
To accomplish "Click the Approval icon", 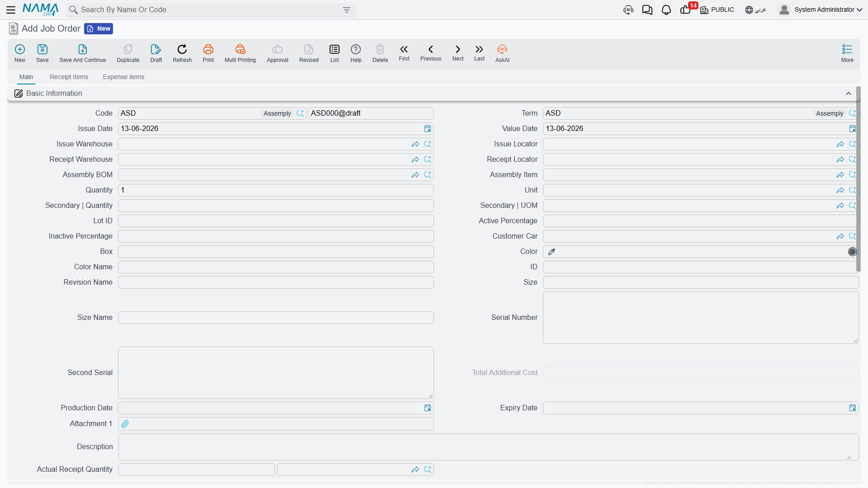I will pos(278,53).
